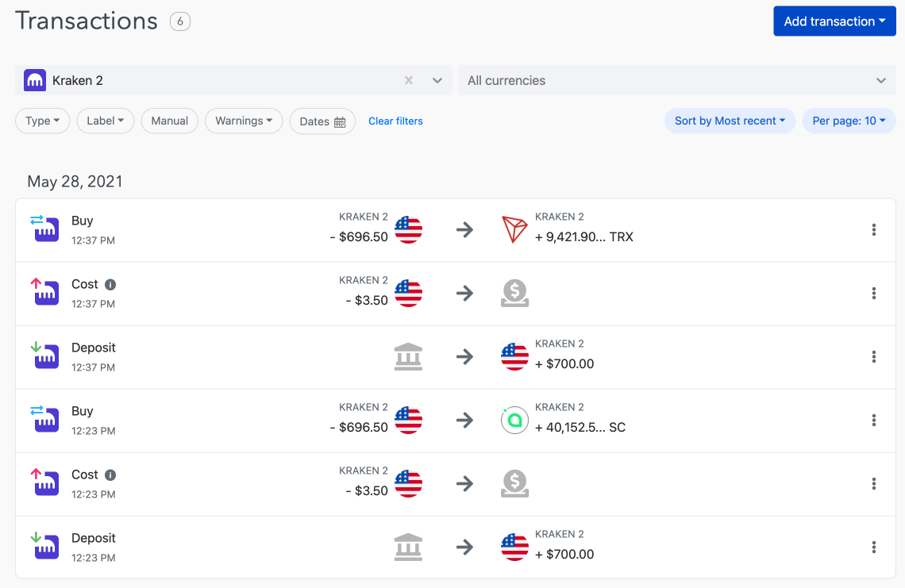Click the fee coin icon on 12:37 PM Cost
The height and width of the screenshot is (588, 905).
(x=514, y=293)
